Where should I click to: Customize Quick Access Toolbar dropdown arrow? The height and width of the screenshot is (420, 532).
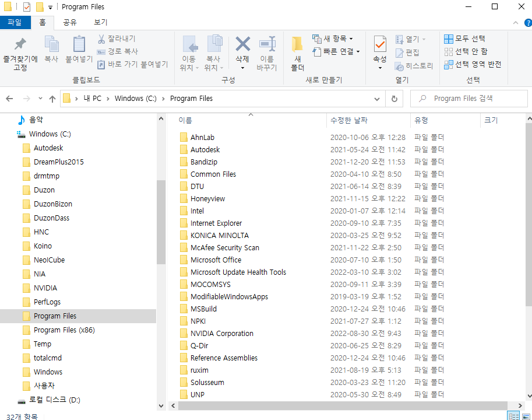click(x=50, y=7)
